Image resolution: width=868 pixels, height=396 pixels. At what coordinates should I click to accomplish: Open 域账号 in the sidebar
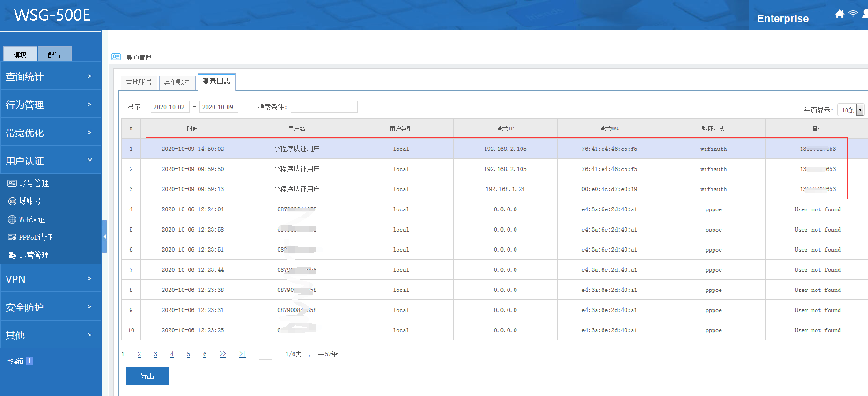click(x=30, y=201)
